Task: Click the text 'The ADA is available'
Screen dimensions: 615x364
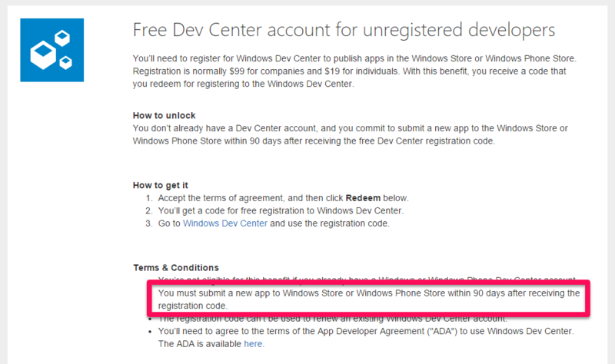Action: coord(200,343)
